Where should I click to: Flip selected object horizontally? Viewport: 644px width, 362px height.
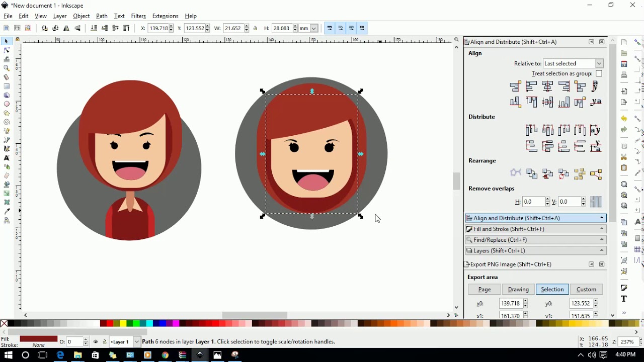pos(66,29)
